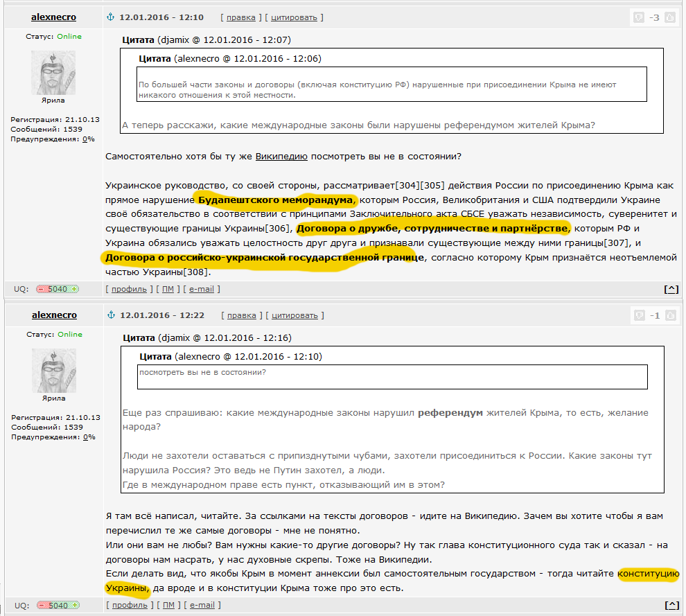Viewport: 686px width, 616px height.
Task: Open alexnecro username link on first post
Action: 53,17
